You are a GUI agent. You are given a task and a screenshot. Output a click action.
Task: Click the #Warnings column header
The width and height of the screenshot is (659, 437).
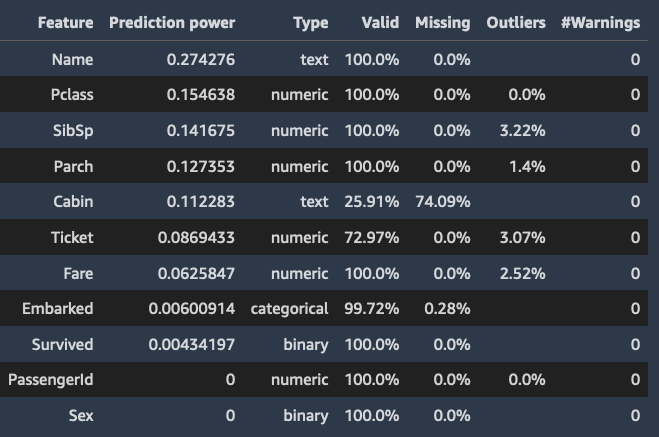[x=602, y=22]
